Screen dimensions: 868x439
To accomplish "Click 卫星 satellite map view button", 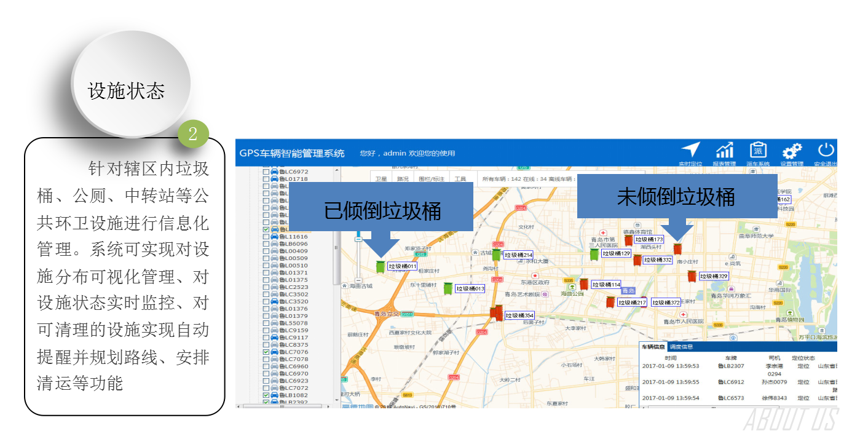I will 382,180.
